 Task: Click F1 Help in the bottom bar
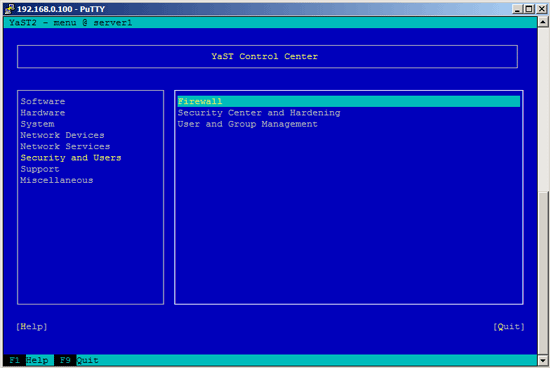29,360
